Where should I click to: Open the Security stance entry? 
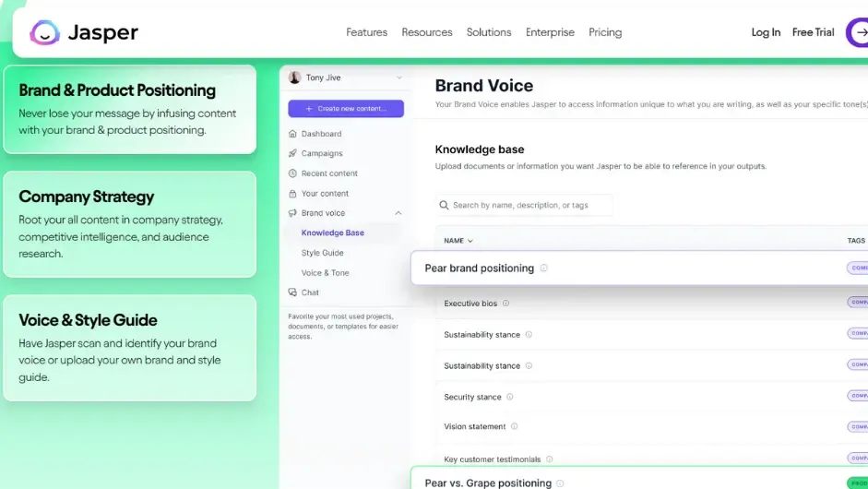point(472,397)
